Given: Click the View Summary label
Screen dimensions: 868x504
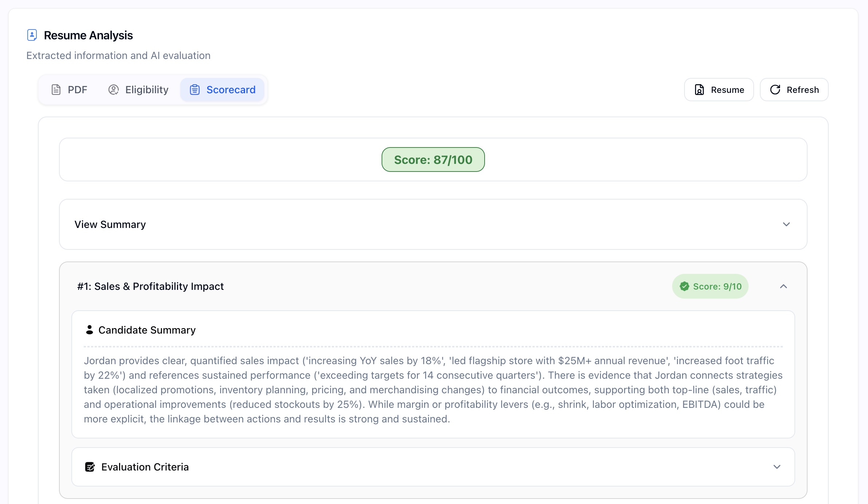Looking at the screenshot, I should pos(110,224).
